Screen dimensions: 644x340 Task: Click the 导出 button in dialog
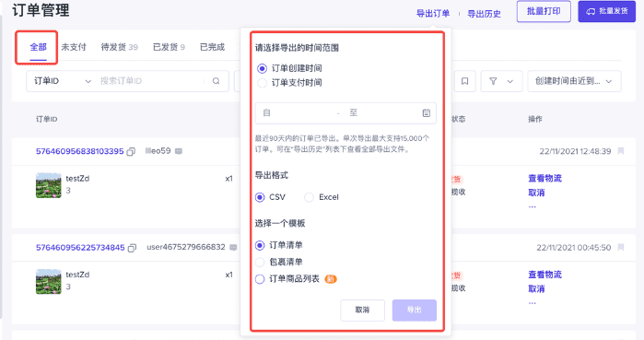point(414,310)
